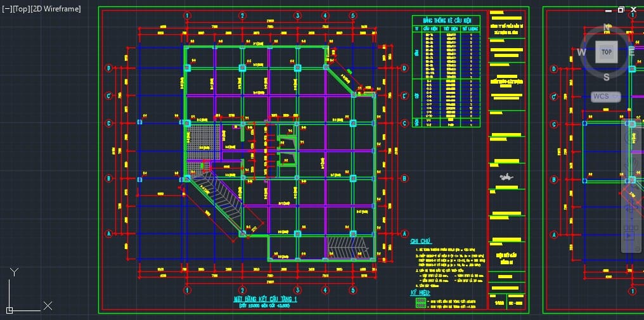Select the "GHI CHÚ" notes heading
This screenshot has height=320, width=644.
point(421,241)
